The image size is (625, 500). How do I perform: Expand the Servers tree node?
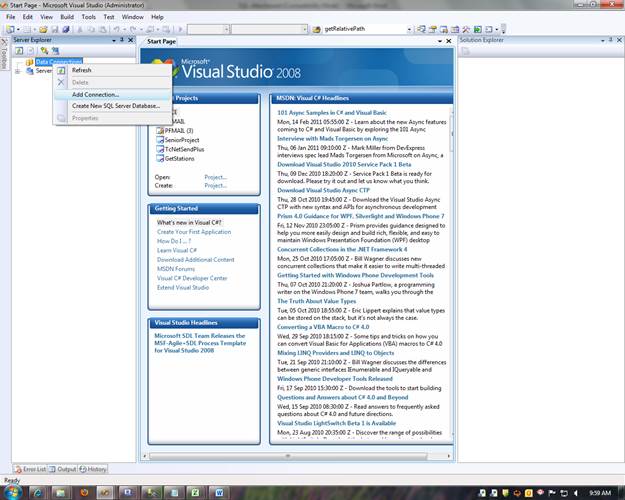point(18,71)
